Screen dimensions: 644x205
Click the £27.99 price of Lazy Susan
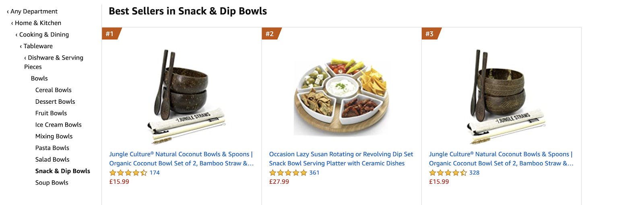click(279, 182)
